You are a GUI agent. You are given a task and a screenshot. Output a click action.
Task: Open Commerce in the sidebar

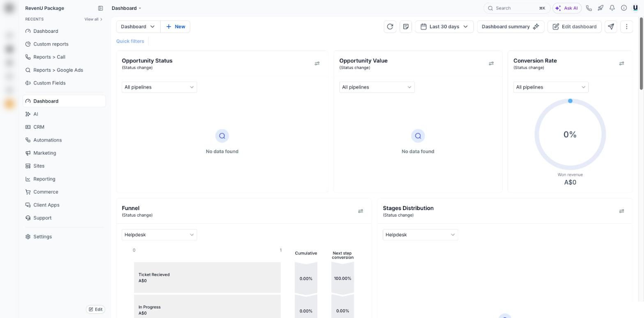[x=64, y=192]
